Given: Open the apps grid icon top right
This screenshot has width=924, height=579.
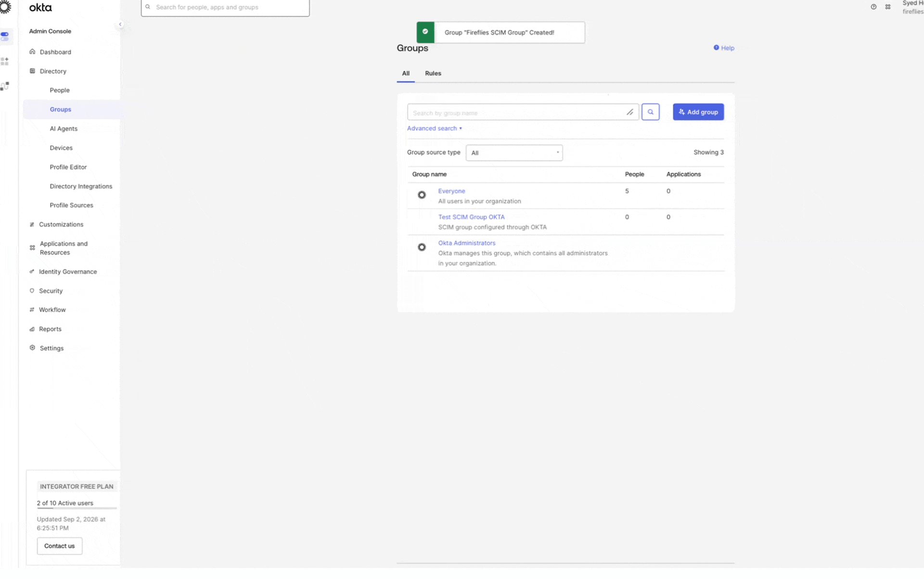Looking at the screenshot, I should (888, 7).
